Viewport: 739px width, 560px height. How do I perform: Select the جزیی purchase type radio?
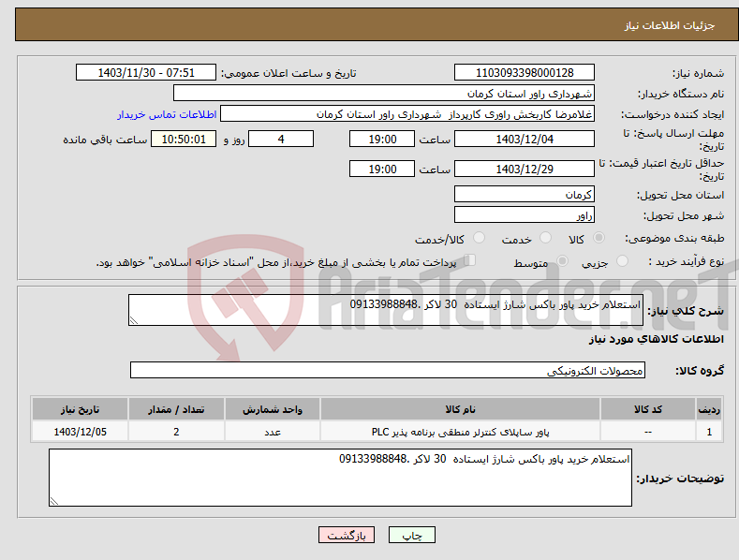tap(622, 261)
